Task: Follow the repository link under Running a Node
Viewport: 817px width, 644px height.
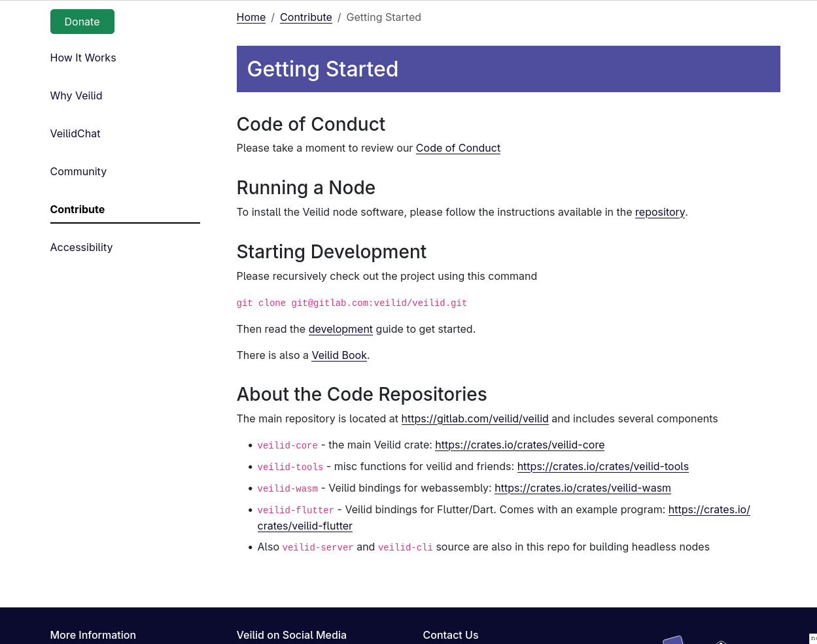Action: tap(659, 212)
